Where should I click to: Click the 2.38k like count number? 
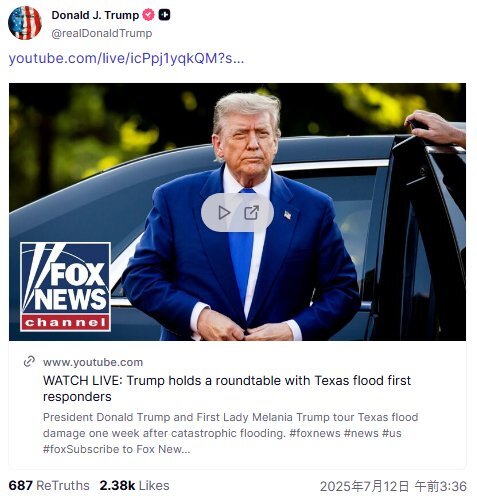(x=117, y=486)
